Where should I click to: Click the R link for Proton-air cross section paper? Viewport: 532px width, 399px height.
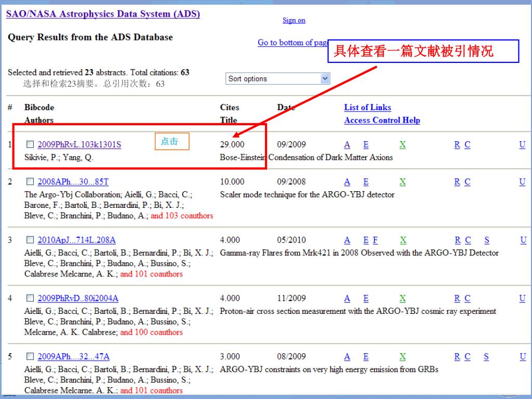pos(457,299)
